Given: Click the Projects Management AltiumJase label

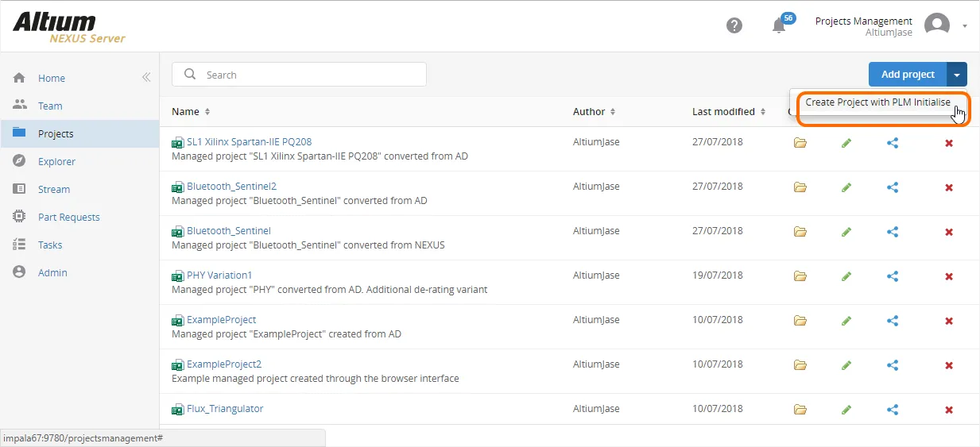Looking at the screenshot, I should (x=864, y=26).
